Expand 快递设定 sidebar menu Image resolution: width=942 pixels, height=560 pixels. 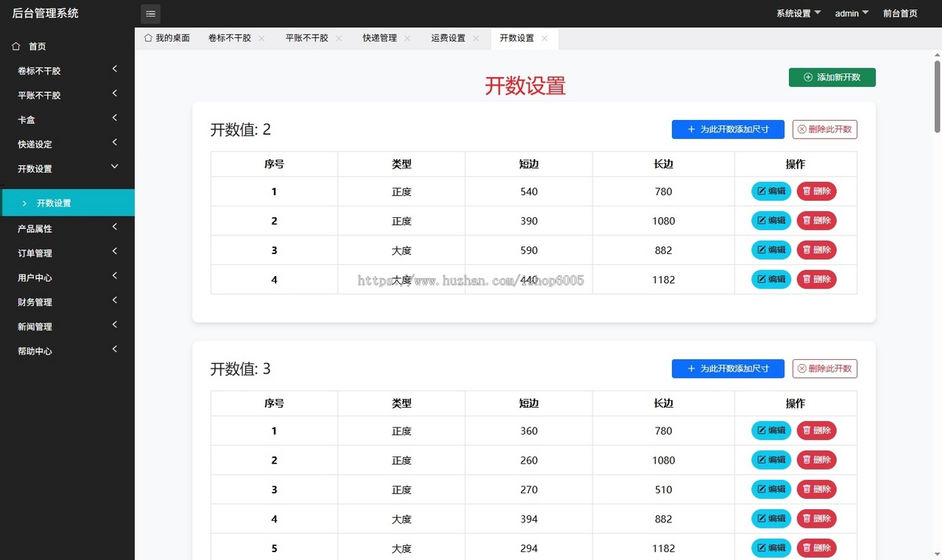coord(68,144)
